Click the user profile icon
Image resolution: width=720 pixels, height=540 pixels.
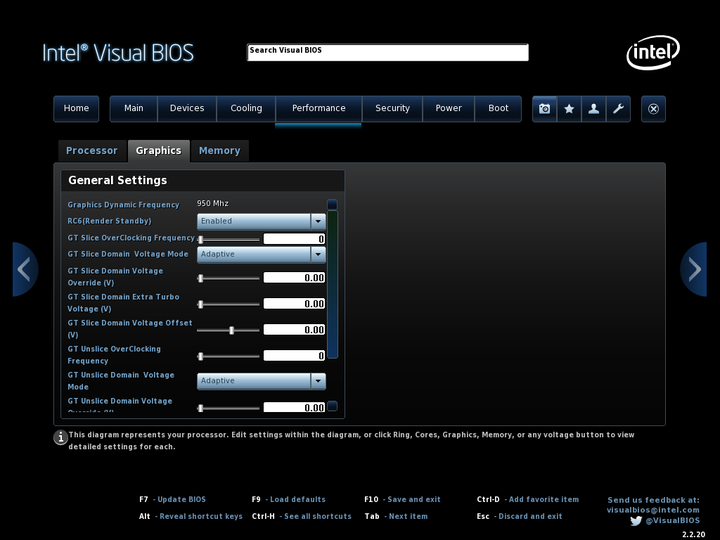(x=594, y=109)
